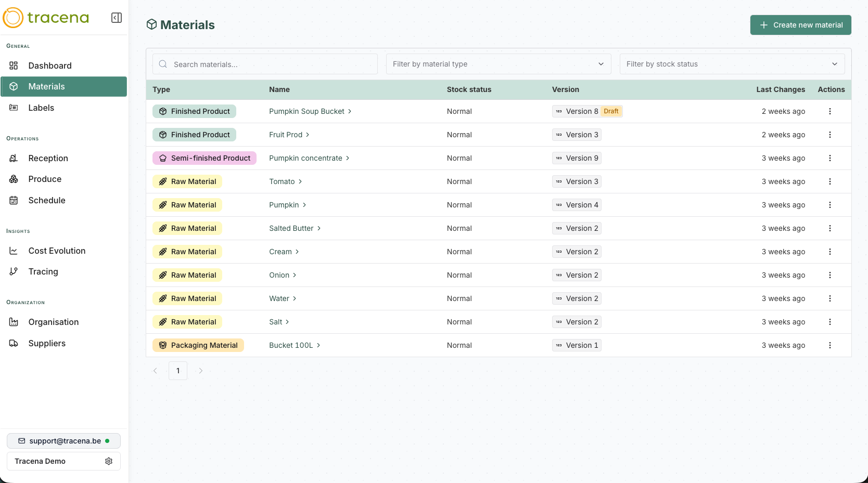Click the Tracing branch icon in sidebar
The image size is (868, 483).
(14, 271)
